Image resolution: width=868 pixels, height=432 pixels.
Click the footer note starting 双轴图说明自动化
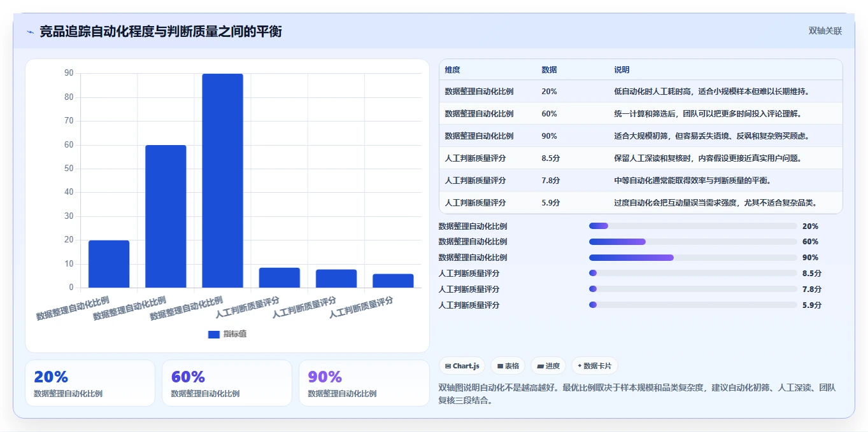pos(637,394)
